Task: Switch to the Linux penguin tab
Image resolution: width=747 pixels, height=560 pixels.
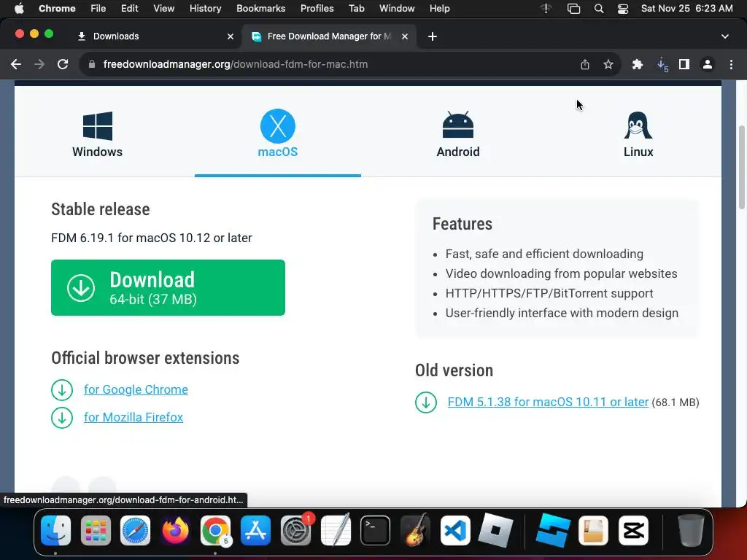Action: click(638, 134)
